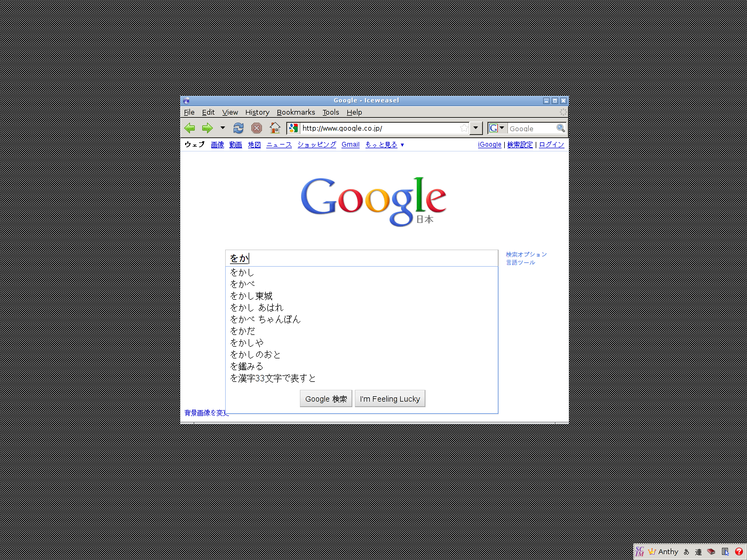Bookmark this page with the star icon

point(464,128)
